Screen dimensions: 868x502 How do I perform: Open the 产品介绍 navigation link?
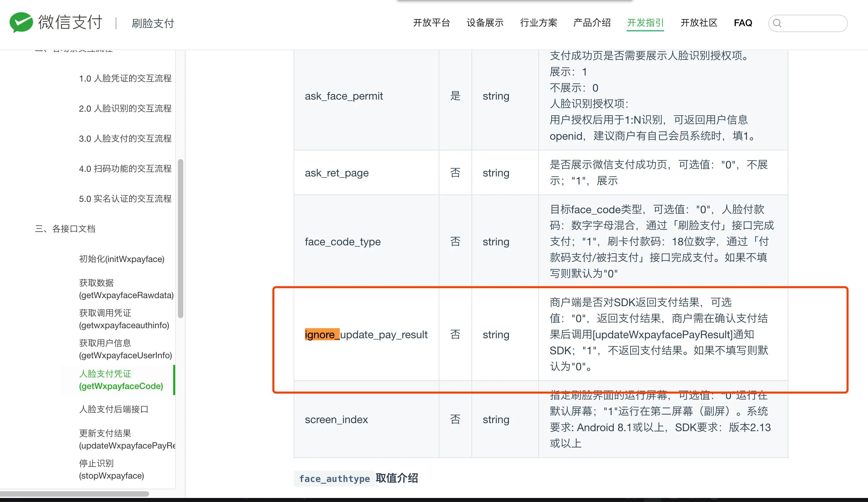click(x=592, y=23)
